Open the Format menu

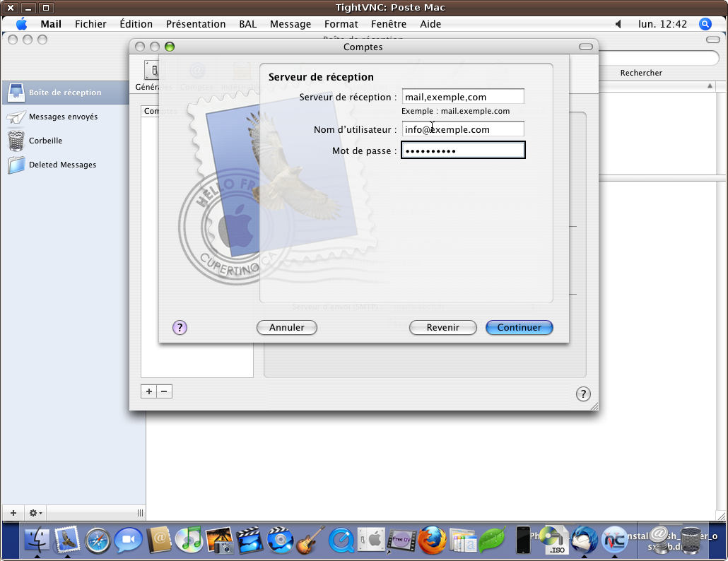click(x=341, y=24)
